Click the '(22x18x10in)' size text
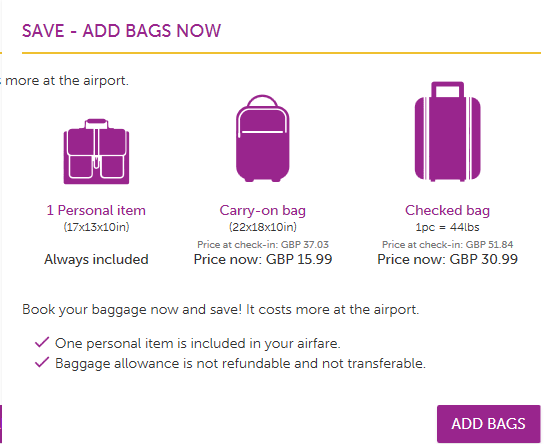The height and width of the screenshot is (444, 554). click(x=263, y=227)
